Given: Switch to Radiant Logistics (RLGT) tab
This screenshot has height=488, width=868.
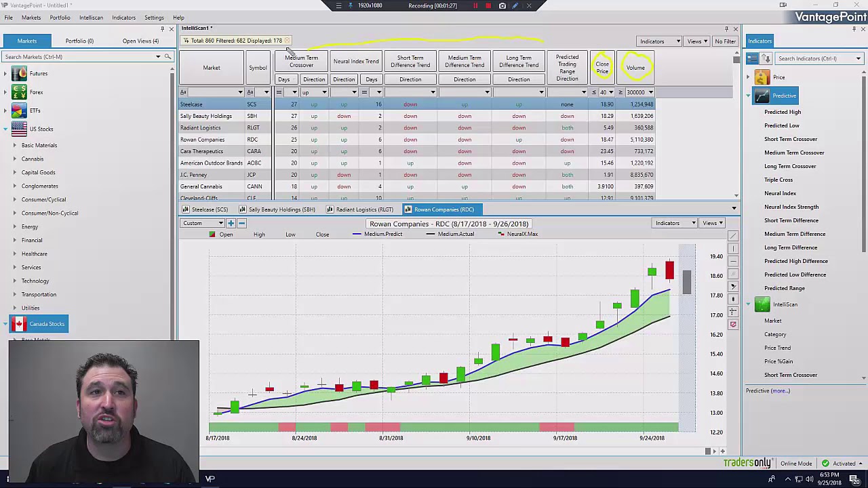Looking at the screenshot, I should click(x=360, y=209).
